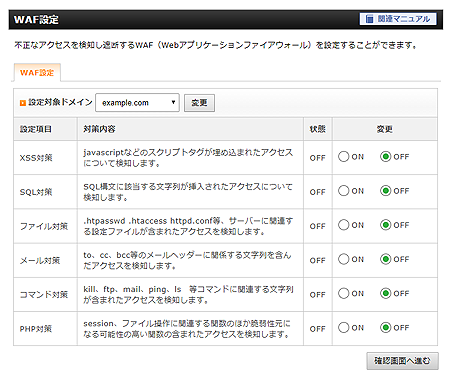Enable SQL対策 with the ON radio
Viewport: 450px width, 380px height.
coord(343,191)
